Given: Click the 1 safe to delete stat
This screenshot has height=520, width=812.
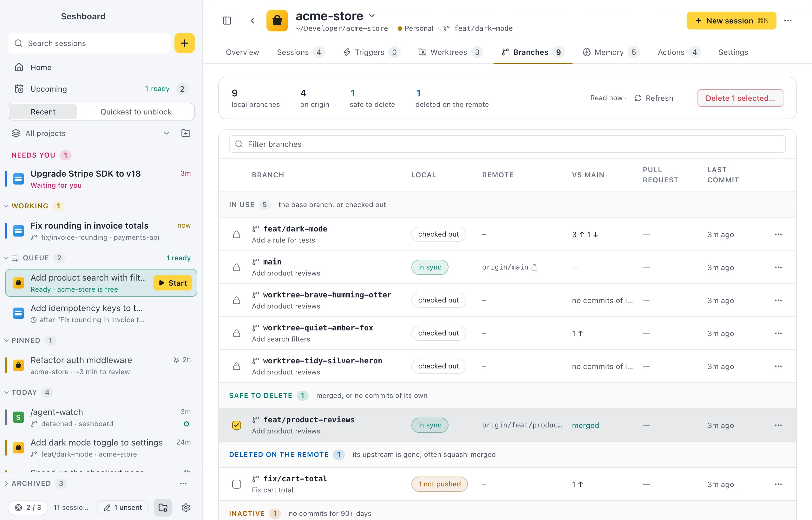Looking at the screenshot, I should click(x=372, y=98).
